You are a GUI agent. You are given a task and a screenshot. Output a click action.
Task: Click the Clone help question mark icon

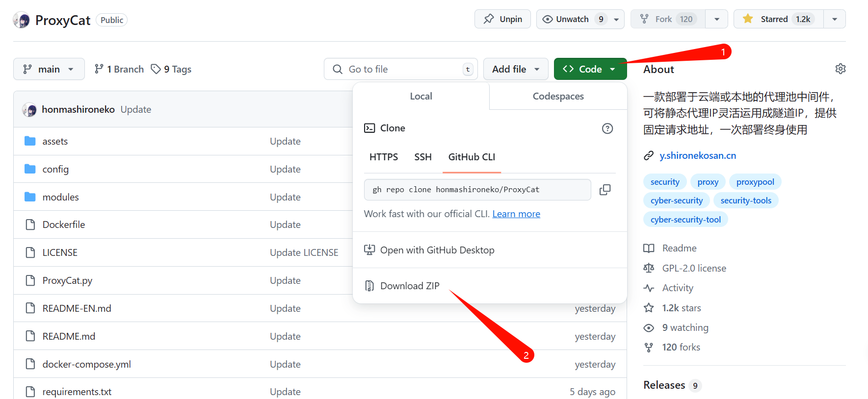pos(607,128)
